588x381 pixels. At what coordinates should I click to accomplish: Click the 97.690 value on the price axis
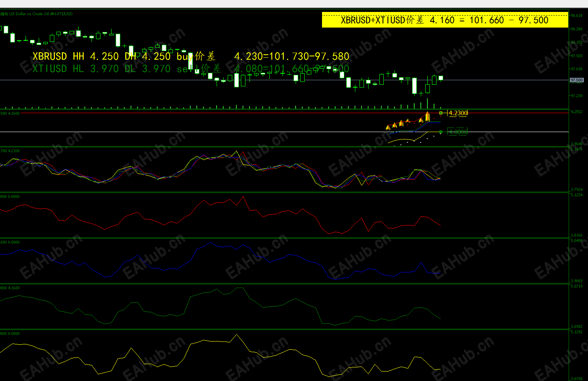(576, 69)
